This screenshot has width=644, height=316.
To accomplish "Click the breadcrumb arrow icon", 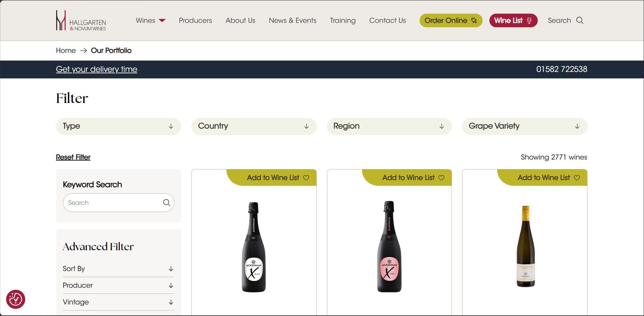I will 83,50.
